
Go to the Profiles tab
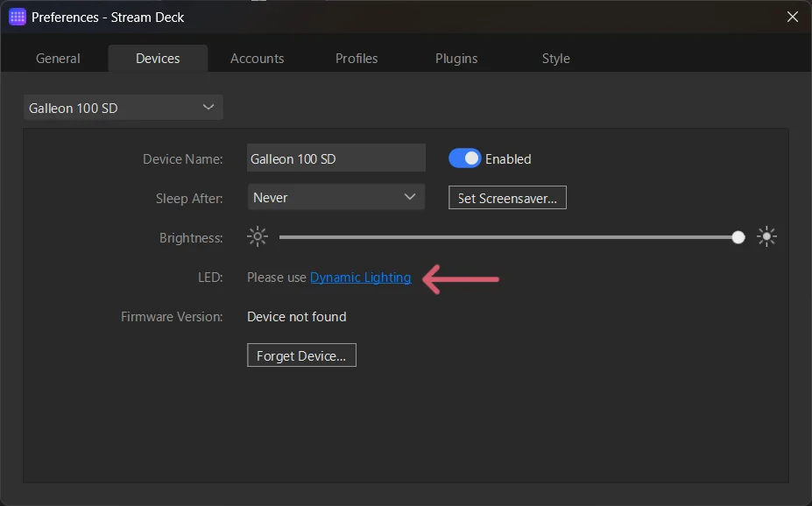click(357, 59)
